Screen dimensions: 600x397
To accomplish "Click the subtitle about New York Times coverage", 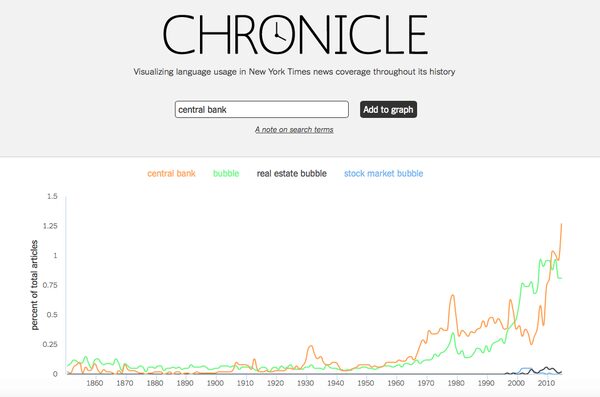I will click(x=294, y=72).
